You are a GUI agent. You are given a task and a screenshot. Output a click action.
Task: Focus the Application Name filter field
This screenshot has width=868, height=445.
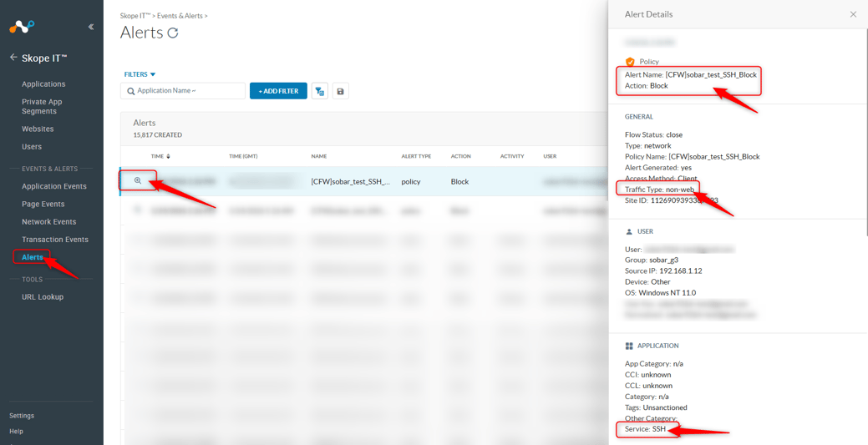coord(183,91)
